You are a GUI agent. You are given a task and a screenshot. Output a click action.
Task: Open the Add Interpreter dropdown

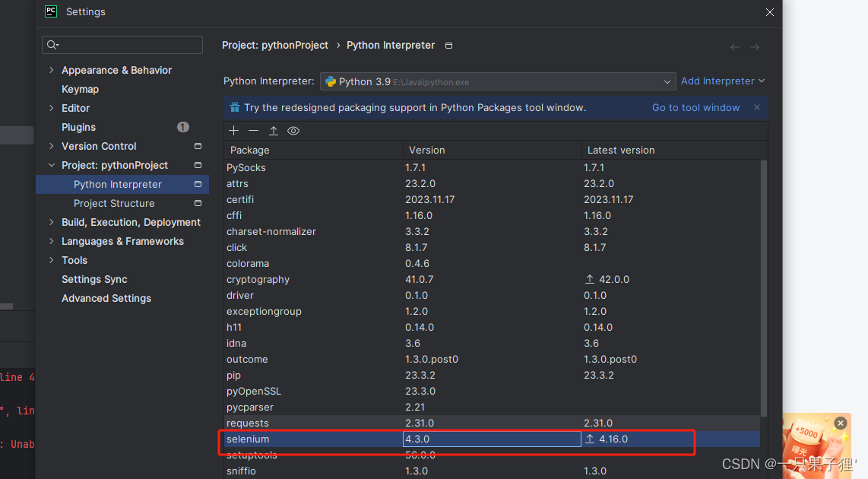pos(722,81)
